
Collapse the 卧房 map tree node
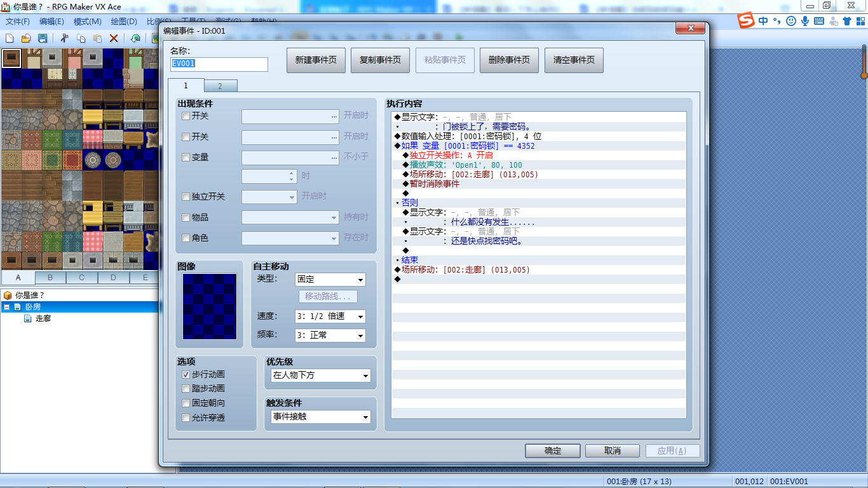click(x=6, y=307)
